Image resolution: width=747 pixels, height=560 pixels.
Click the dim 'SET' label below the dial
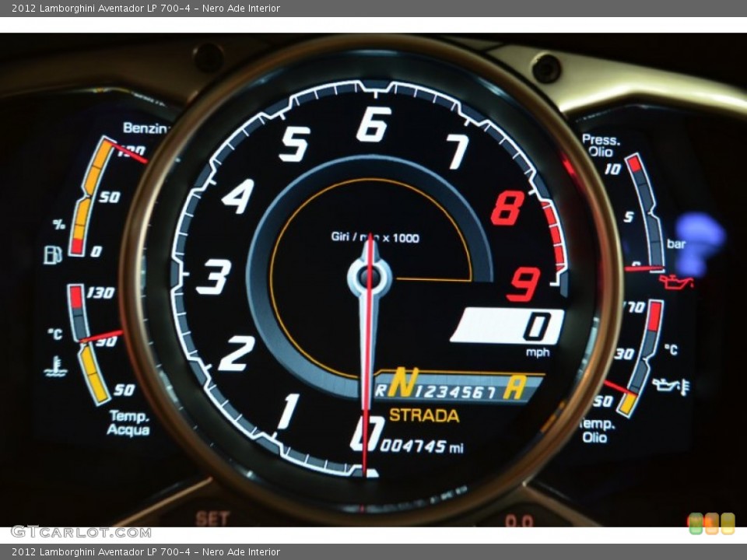pyautogui.click(x=212, y=519)
